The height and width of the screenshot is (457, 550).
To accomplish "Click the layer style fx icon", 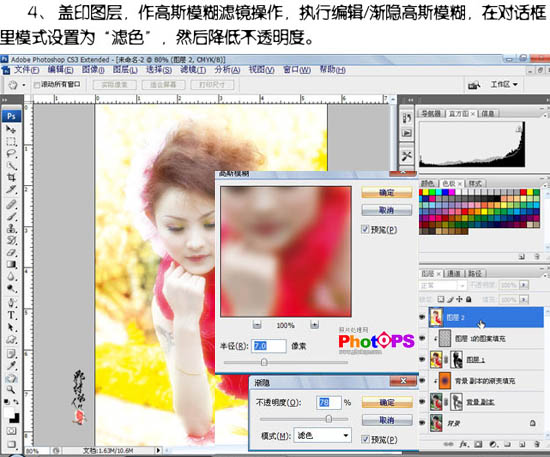I will (464, 444).
